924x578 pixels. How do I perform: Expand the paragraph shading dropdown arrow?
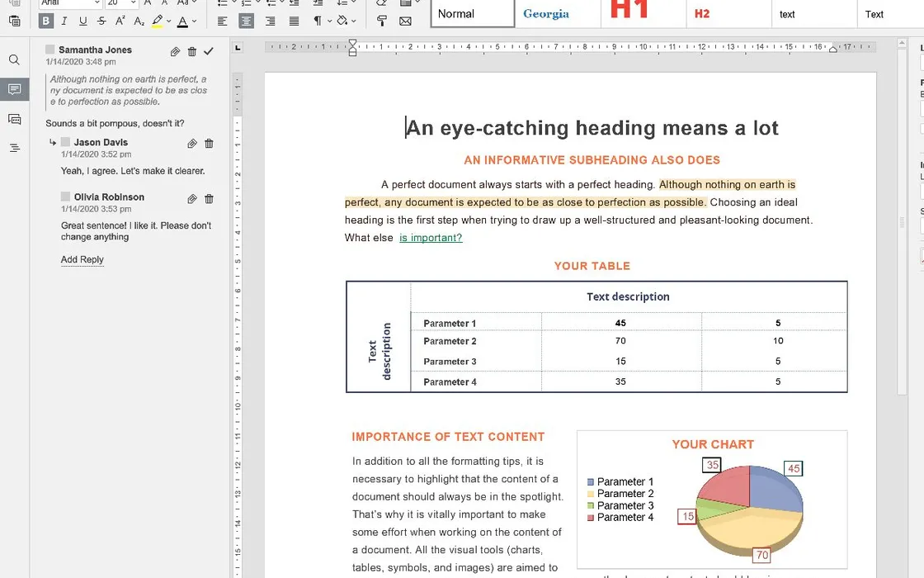(x=354, y=21)
